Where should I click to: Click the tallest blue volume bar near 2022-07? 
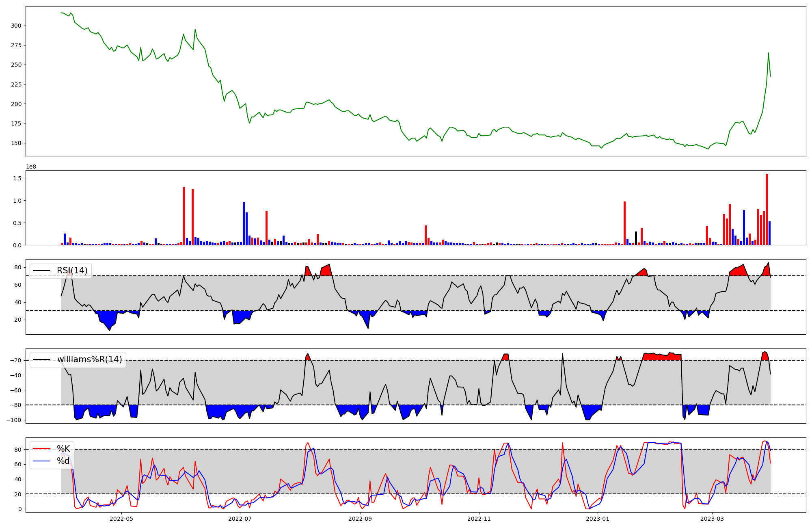click(x=244, y=223)
